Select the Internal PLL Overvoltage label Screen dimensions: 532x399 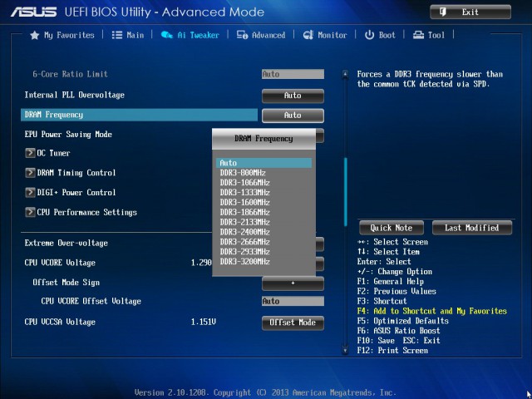click(x=74, y=95)
